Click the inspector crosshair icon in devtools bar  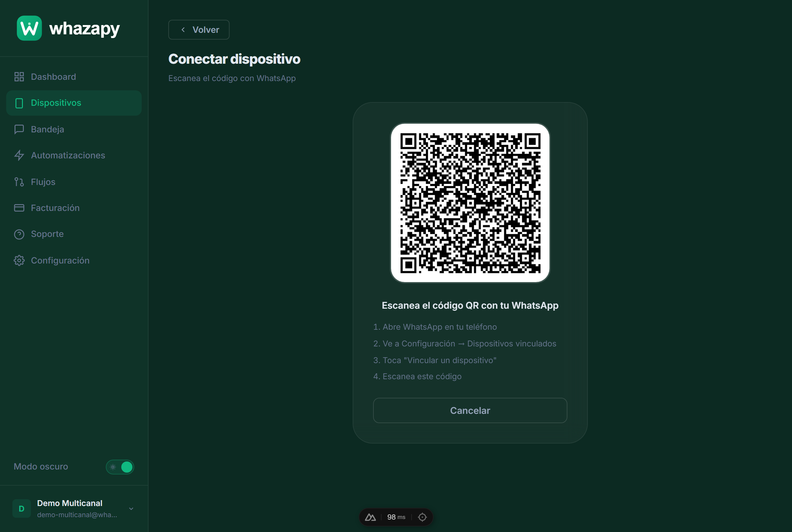422,517
